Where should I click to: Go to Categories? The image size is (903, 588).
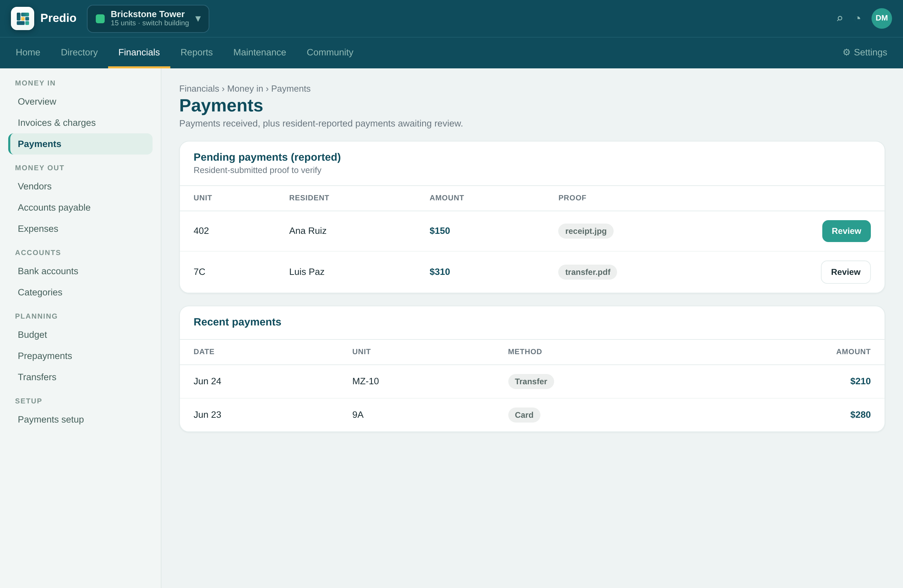pyautogui.click(x=80, y=293)
